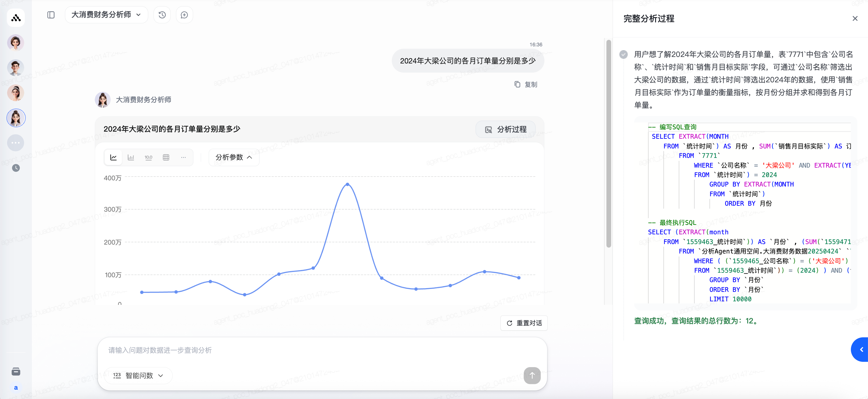
Task: Select the 10.0 indicator card view
Action: (x=148, y=157)
